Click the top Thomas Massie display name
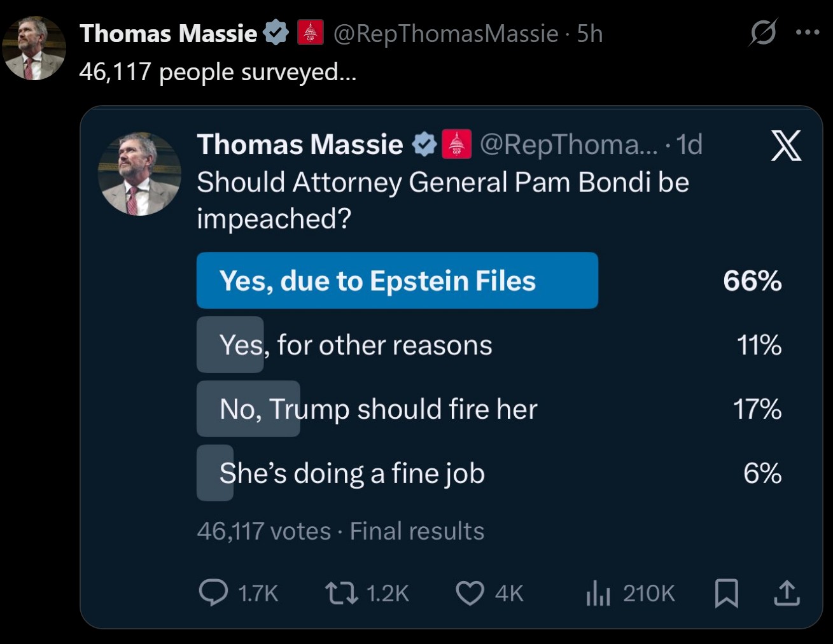Image resolution: width=833 pixels, height=644 pixels. point(168,34)
